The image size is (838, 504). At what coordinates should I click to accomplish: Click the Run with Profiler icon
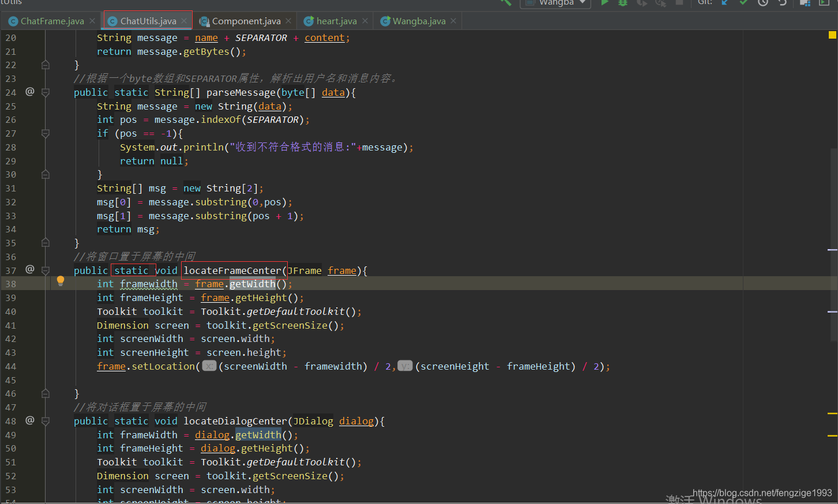click(660, 2)
